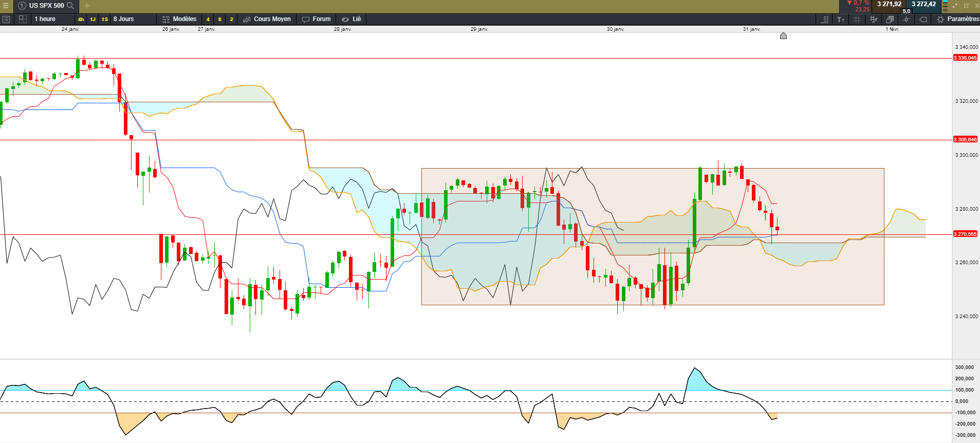Apply template shortcut 8
The height and width of the screenshot is (443, 980).
tap(219, 19)
